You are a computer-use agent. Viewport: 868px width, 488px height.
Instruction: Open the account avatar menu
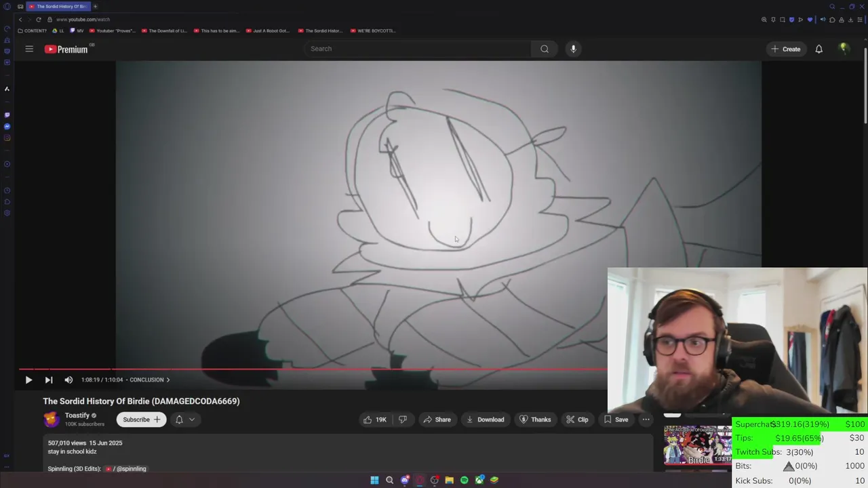click(844, 48)
